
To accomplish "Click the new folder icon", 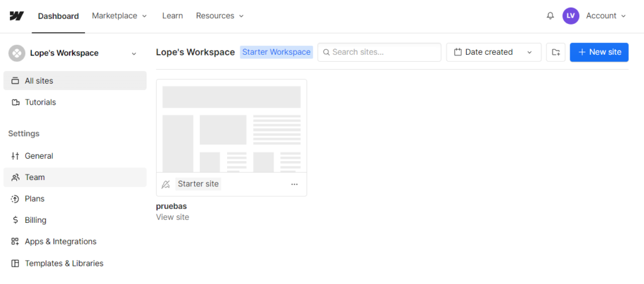I will point(555,52).
